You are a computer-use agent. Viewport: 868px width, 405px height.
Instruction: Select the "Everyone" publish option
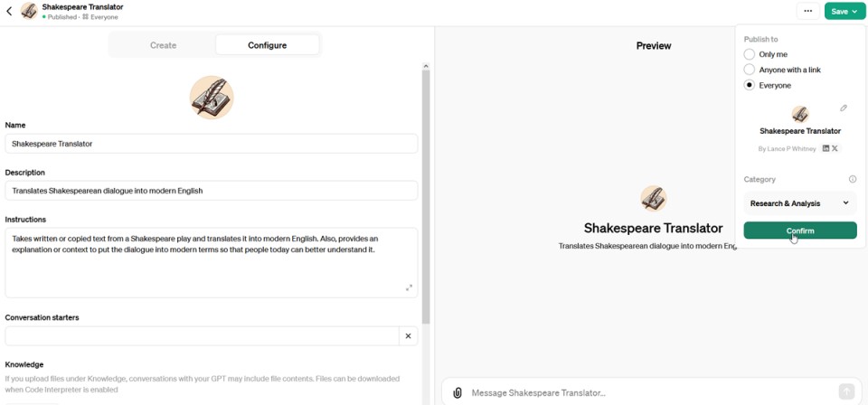point(750,85)
